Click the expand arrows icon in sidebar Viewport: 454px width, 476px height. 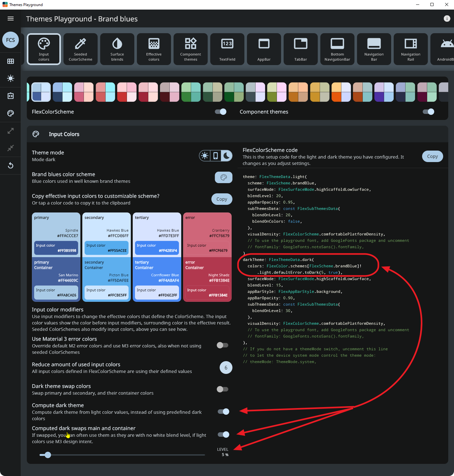[11, 130]
